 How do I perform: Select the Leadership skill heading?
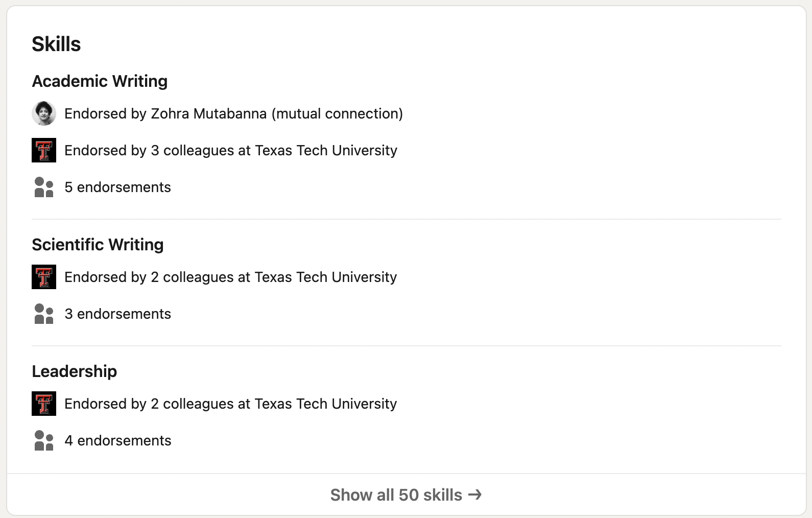coord(75,371)
